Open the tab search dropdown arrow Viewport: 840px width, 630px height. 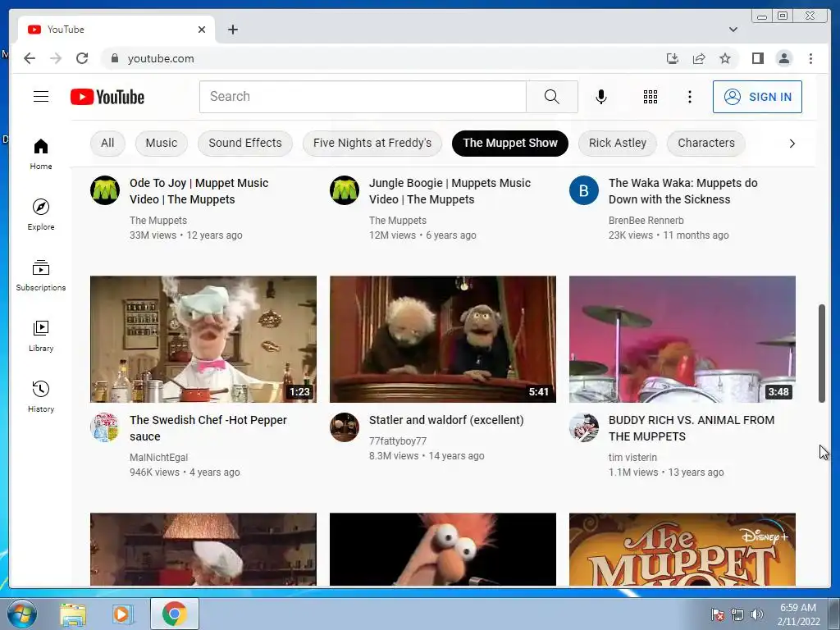[x=733, y=30]
